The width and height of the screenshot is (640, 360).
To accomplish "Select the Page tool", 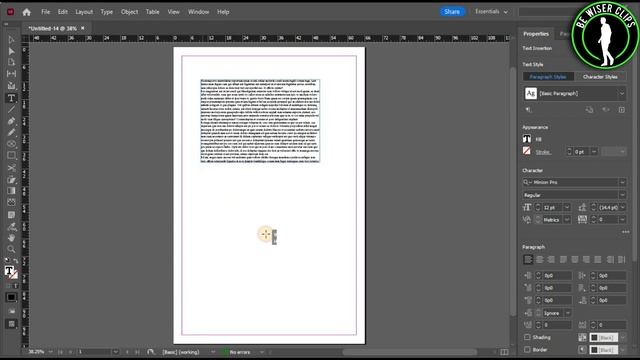I will click(11, 62).
